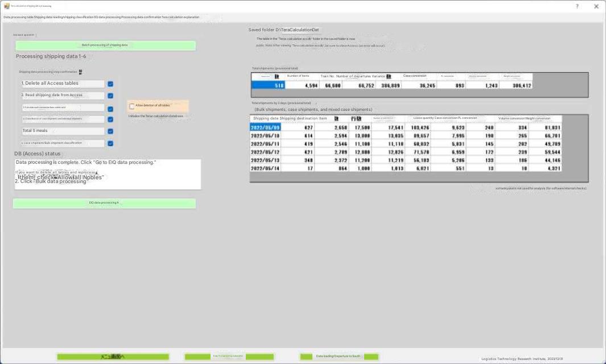Select the 2022/05/09 shipping date cell
The width and height of the screenshot is (606, 364).
click(265, 128)
